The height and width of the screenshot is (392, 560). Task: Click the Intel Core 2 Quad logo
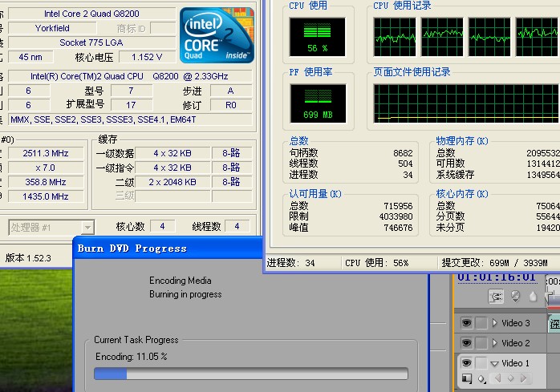coord(217,35)
